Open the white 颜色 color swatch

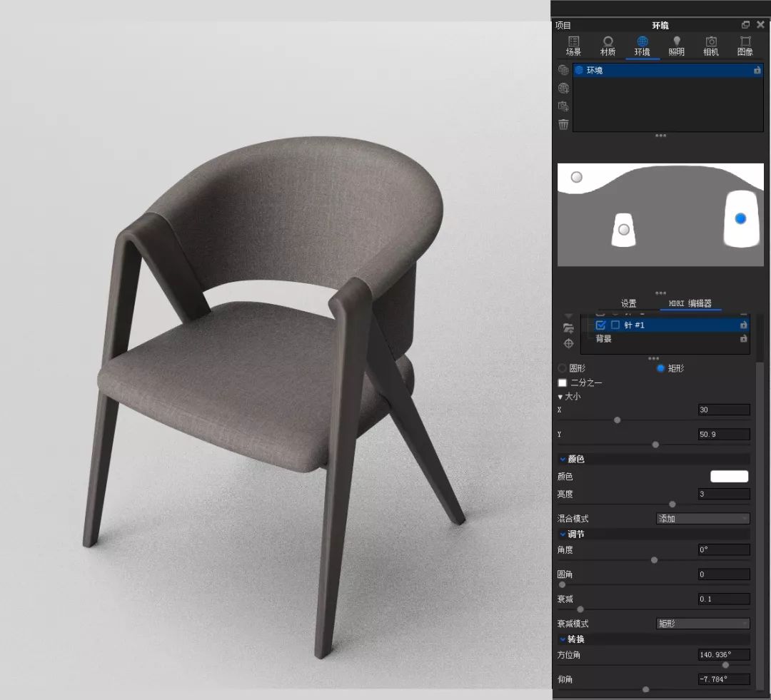point(729,477)
